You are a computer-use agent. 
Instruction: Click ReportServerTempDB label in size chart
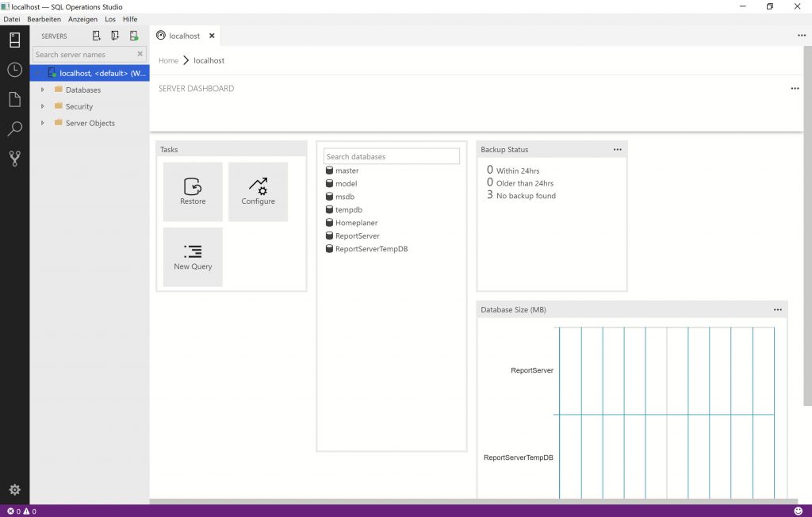coord(519,458)
